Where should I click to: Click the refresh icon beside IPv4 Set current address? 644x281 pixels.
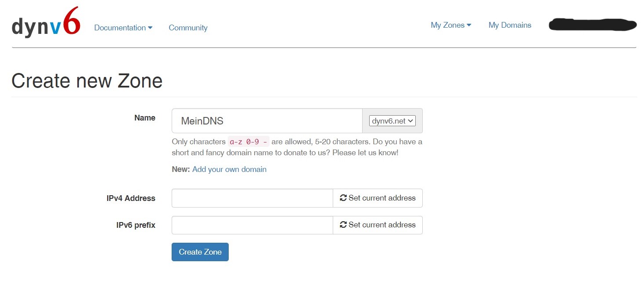[343, 198]
